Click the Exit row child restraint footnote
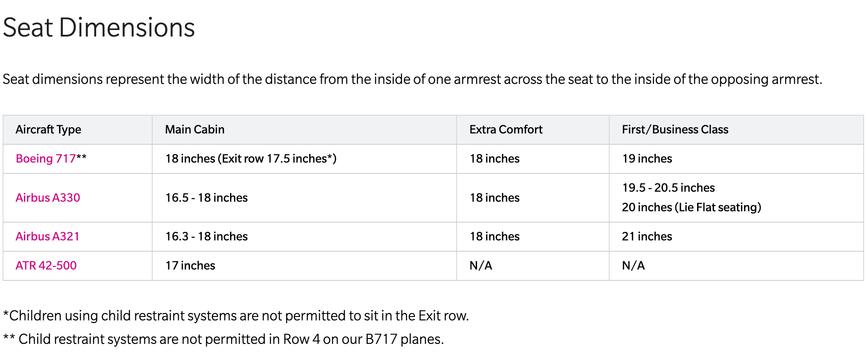Screen dimensions: 868x353 click(x=236, y=316)
